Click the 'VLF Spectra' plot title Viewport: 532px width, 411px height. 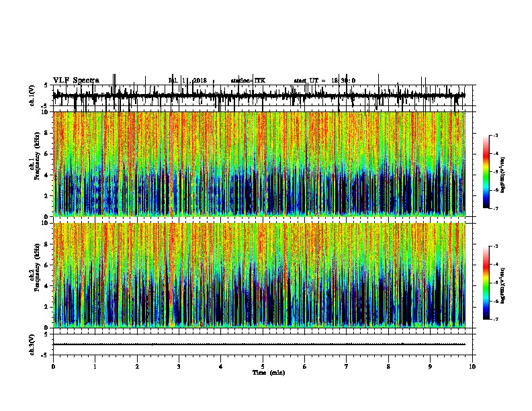(76, 81)
